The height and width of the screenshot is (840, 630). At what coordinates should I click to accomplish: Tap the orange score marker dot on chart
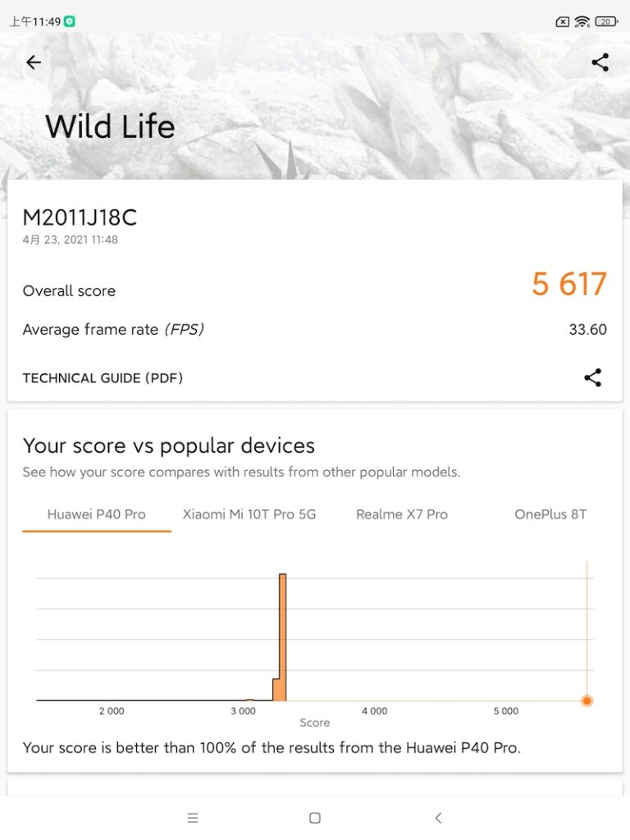(587, 701)
